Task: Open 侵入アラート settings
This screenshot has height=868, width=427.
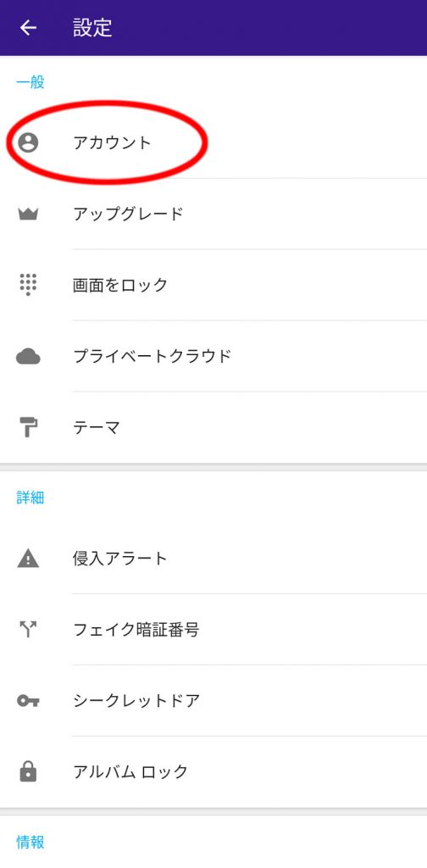Action: point(213,559)
